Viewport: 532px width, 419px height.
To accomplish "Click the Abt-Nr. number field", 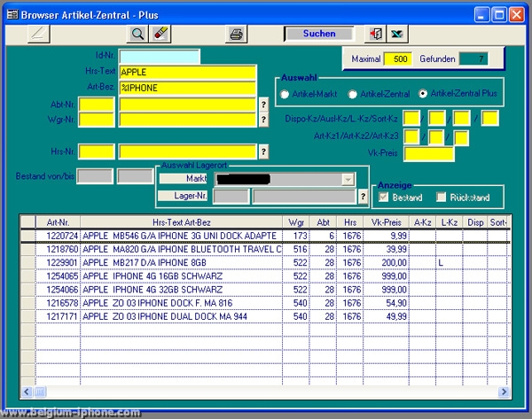I will point(97,105).
